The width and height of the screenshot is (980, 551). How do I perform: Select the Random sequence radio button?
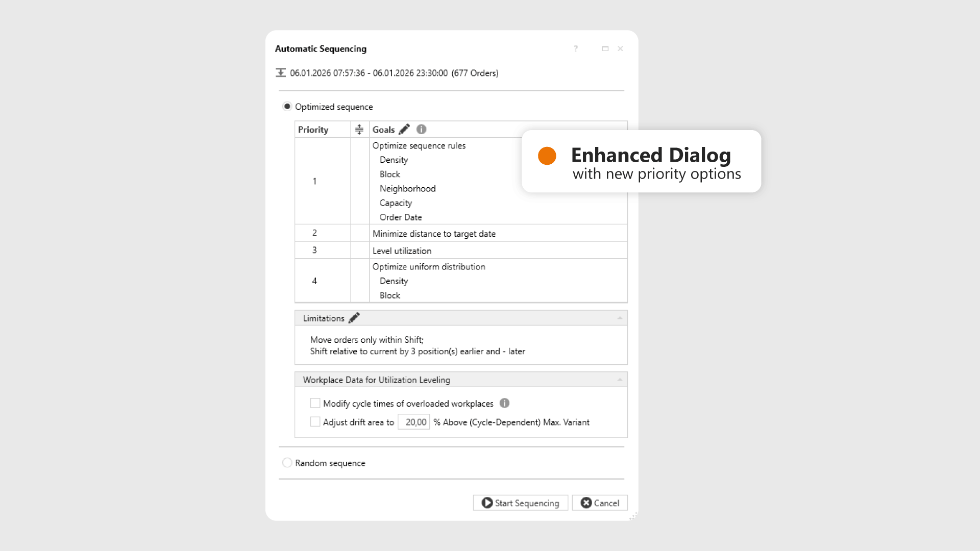tap(287, 463)
